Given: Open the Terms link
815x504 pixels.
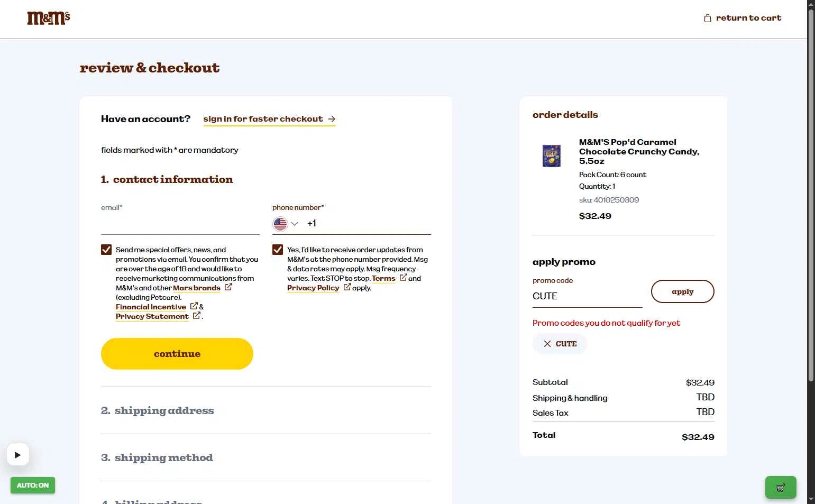Looking at the screenshot, I should [383, 278].
